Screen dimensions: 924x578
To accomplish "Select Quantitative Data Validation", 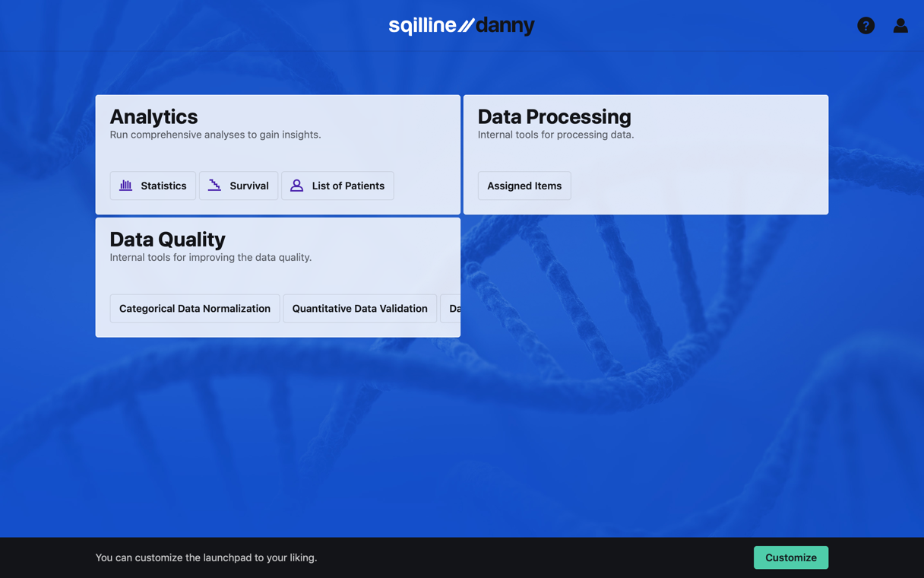I will (359, 309).
